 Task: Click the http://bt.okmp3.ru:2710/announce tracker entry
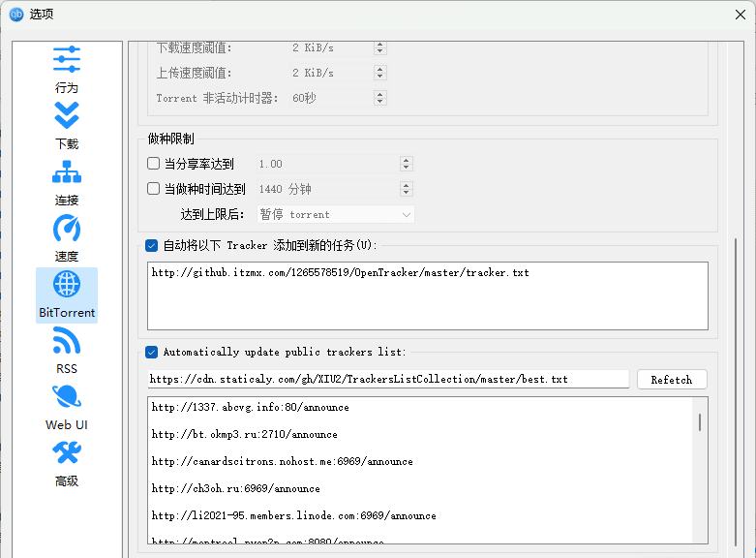pyautogui.click(x=245, y=435)
